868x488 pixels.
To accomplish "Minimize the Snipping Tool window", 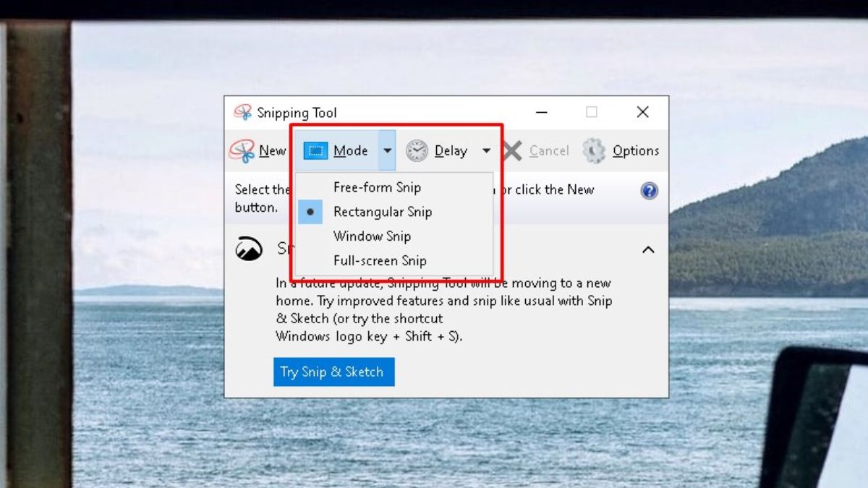I will pyautogui.click(x=541, y=112).
